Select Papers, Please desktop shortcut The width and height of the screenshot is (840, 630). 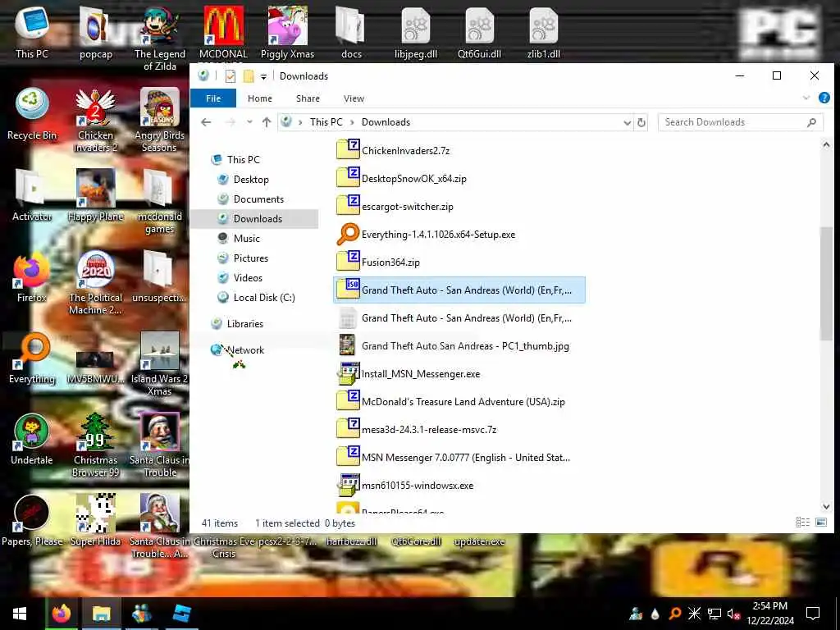click(x=32, y=521)
